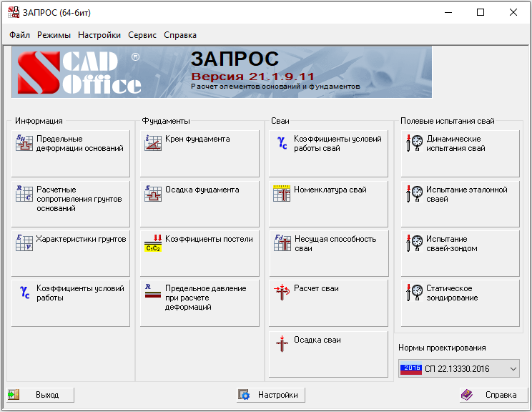Expand the Нормы проектирования dropdown
The height and width of the screenshot is (412, 532).
[512, 369]
